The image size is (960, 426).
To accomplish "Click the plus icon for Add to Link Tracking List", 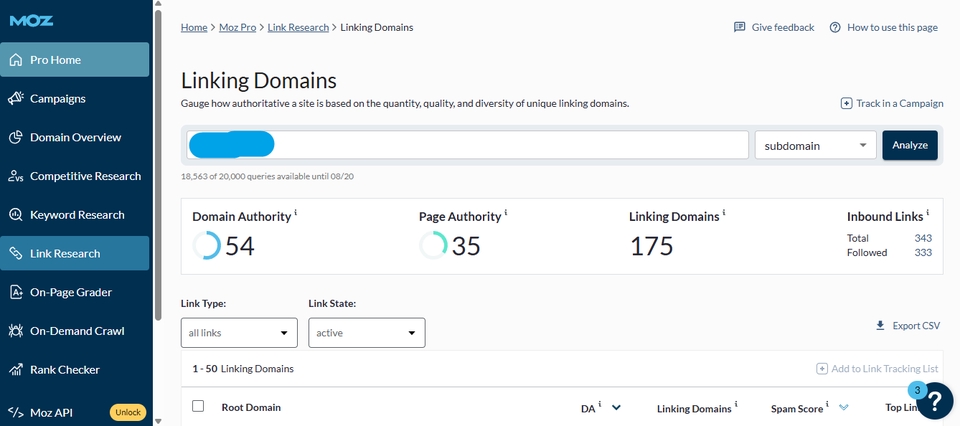I will (x=822, y=369).
